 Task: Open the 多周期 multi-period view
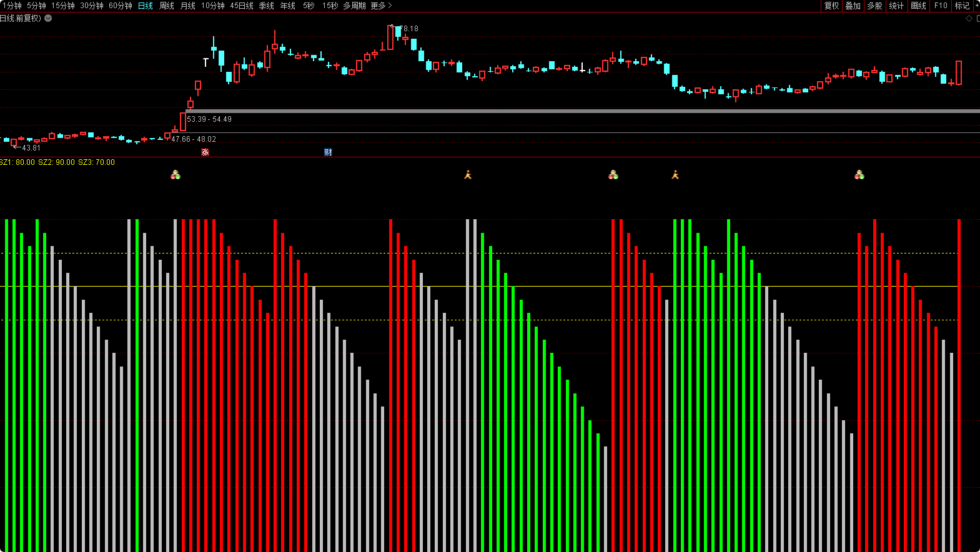click(x=354, y=6)
